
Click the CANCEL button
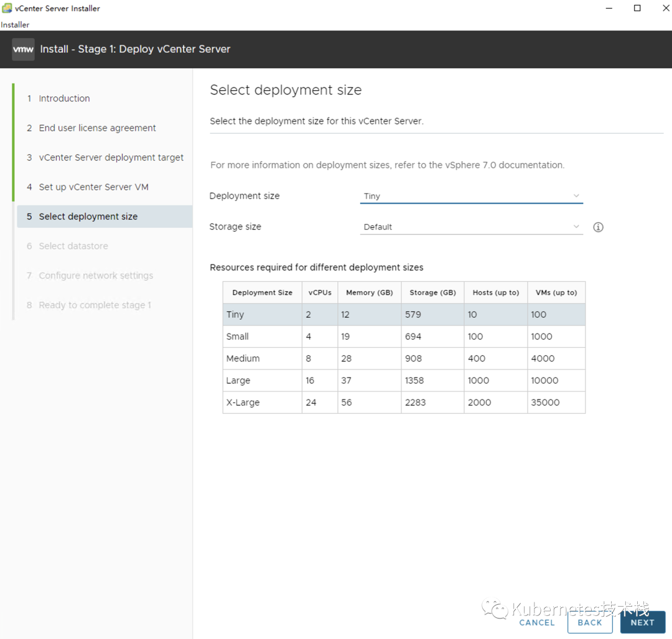(x=537, y=623)
